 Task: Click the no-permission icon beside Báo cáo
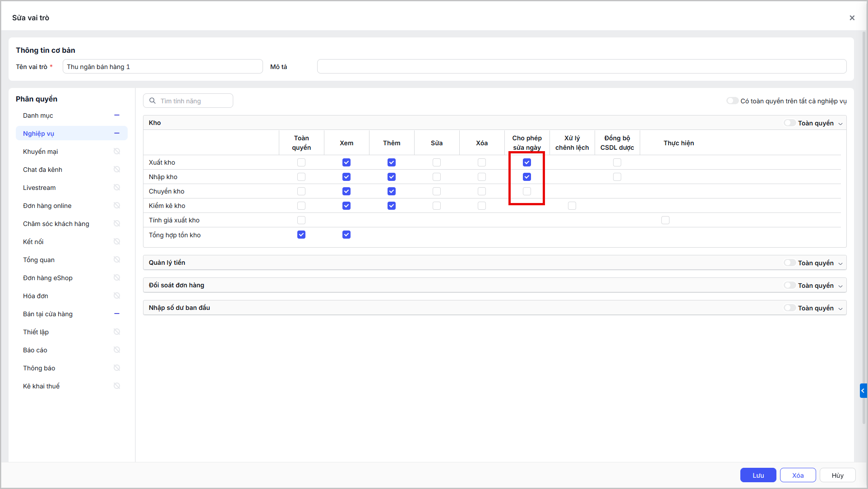pyautogui.click(x=117, y=350)
